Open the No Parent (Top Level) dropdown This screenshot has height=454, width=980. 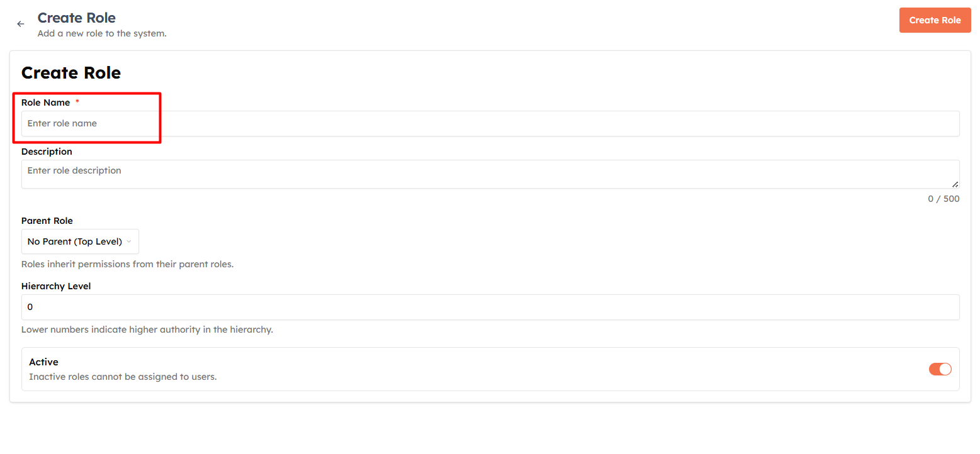pyautogui.click(x=80, y=241)
